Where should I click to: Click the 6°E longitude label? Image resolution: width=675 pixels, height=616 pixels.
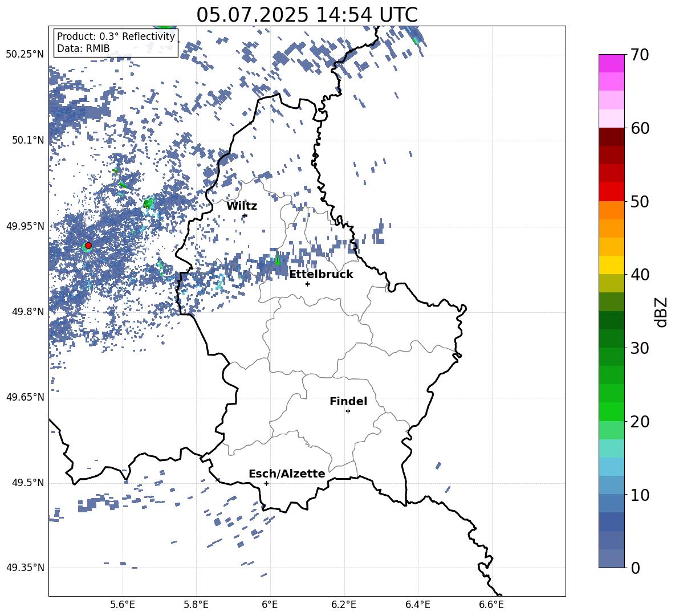pyautogui.click(x=270, y=605)
